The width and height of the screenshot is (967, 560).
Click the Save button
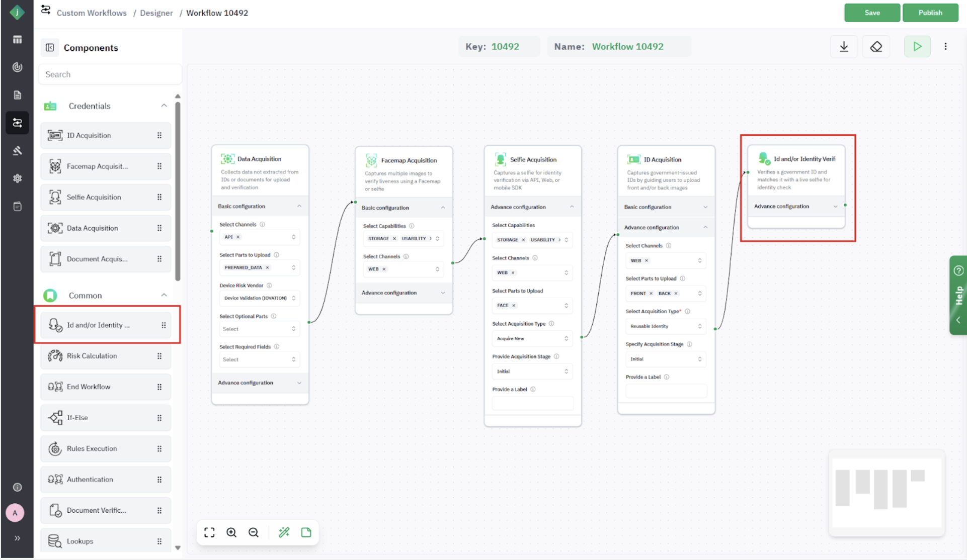click(x=871, y=13)
